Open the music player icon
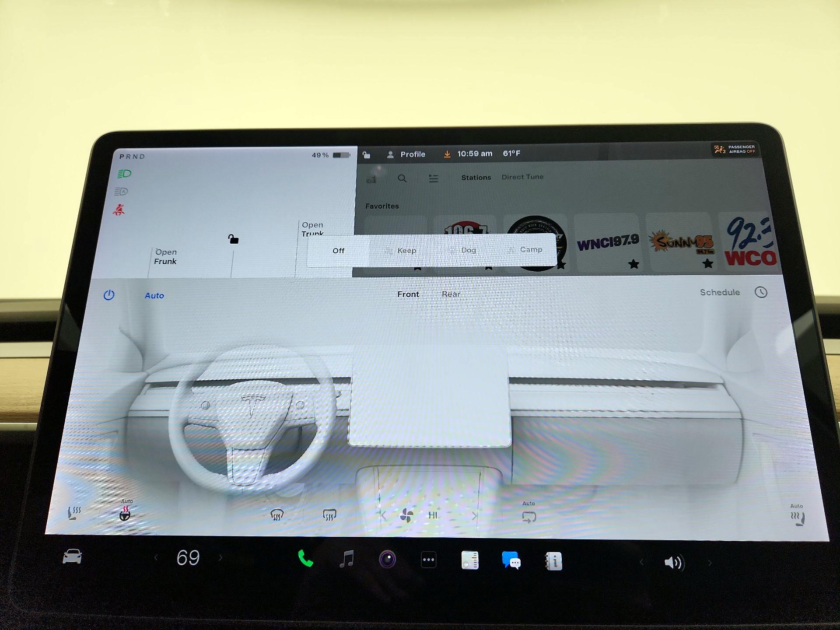This screenshot has height=630, width=840. pyautogui.click(x=347, y=559)
